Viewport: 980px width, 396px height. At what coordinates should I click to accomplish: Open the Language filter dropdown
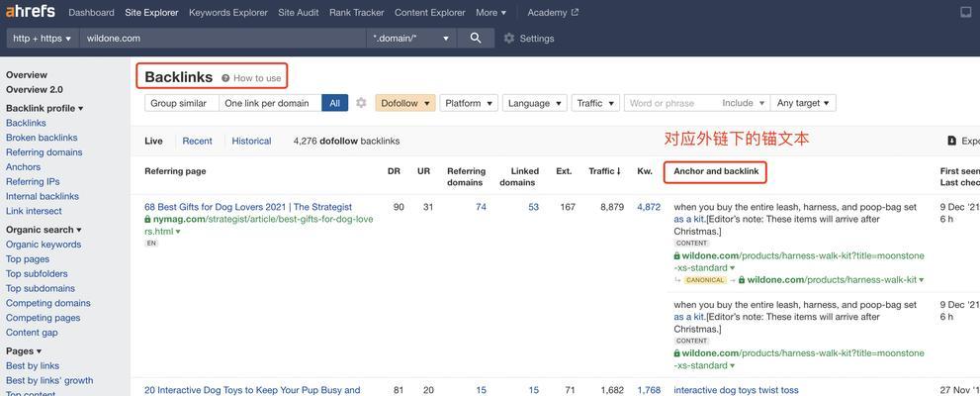[535, 103]
